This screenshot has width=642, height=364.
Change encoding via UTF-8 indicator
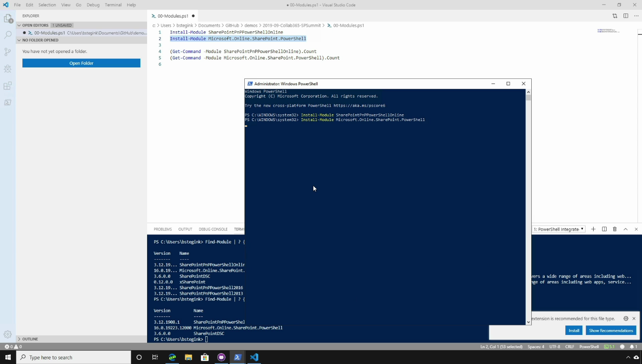click(555, 347)
